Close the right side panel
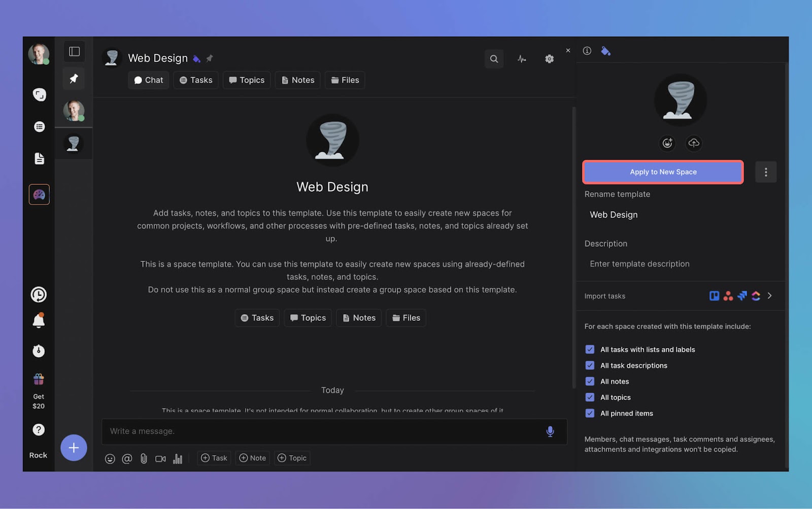812x509 pixels. (x=568, y=50)
